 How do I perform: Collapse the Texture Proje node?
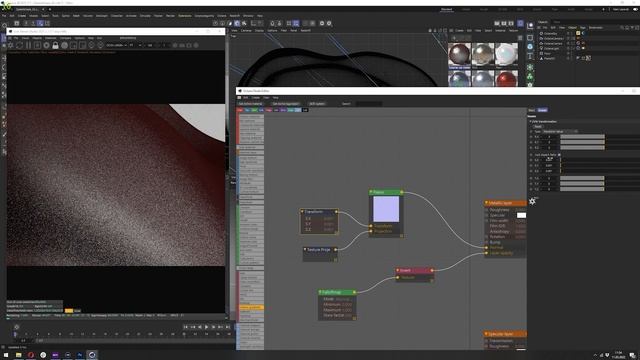(x=304, y=249)
